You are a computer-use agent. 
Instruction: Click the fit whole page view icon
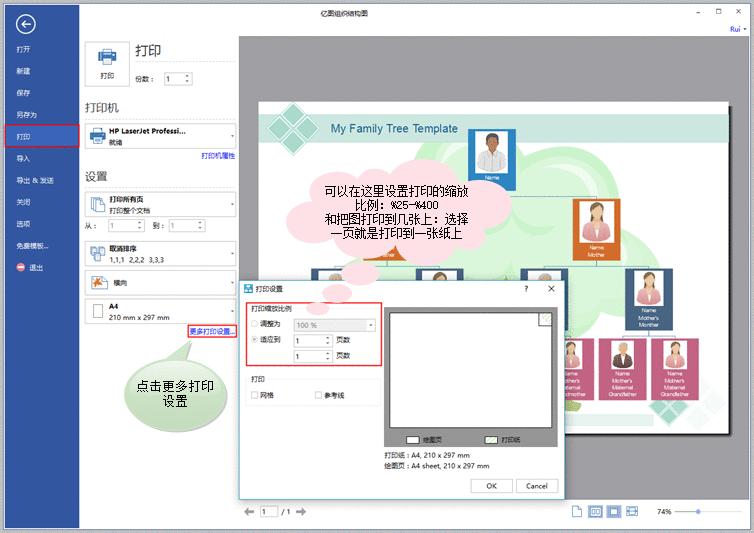pos(614,511)
